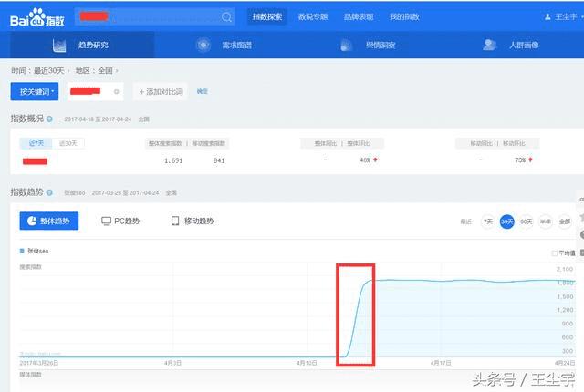
Task: Select the 移动趋势 button
Action: pyautogui.click(x=193, y=221)
